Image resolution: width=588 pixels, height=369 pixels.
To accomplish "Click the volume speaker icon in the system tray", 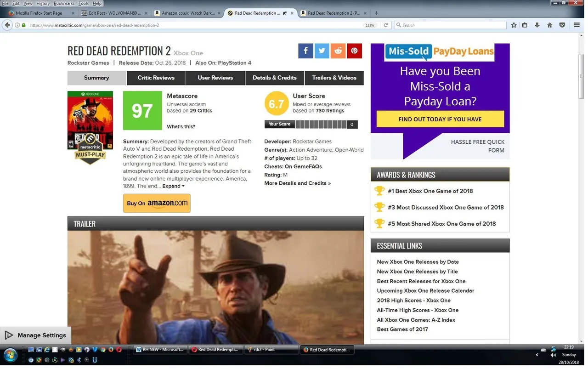I will [553, 355].
